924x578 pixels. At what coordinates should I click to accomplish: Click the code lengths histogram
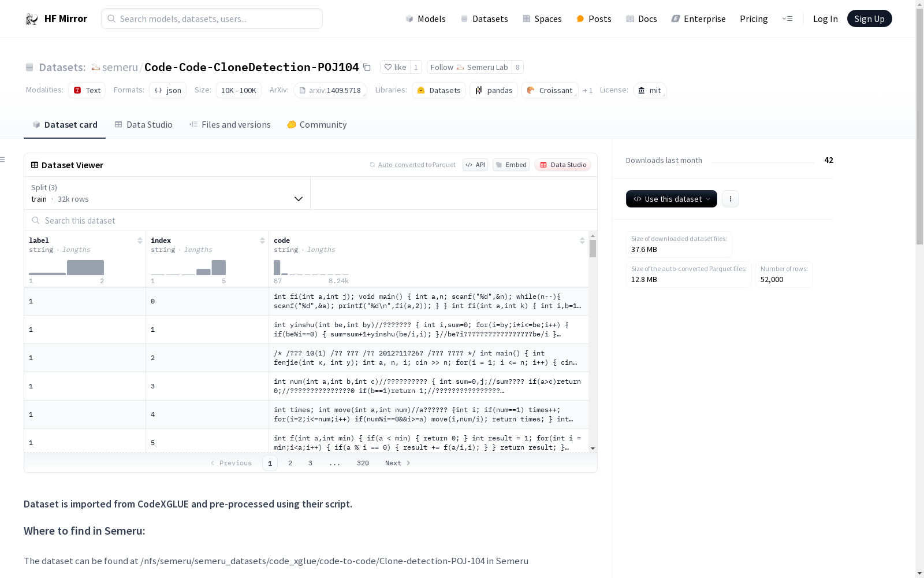[x=311, y=268]
